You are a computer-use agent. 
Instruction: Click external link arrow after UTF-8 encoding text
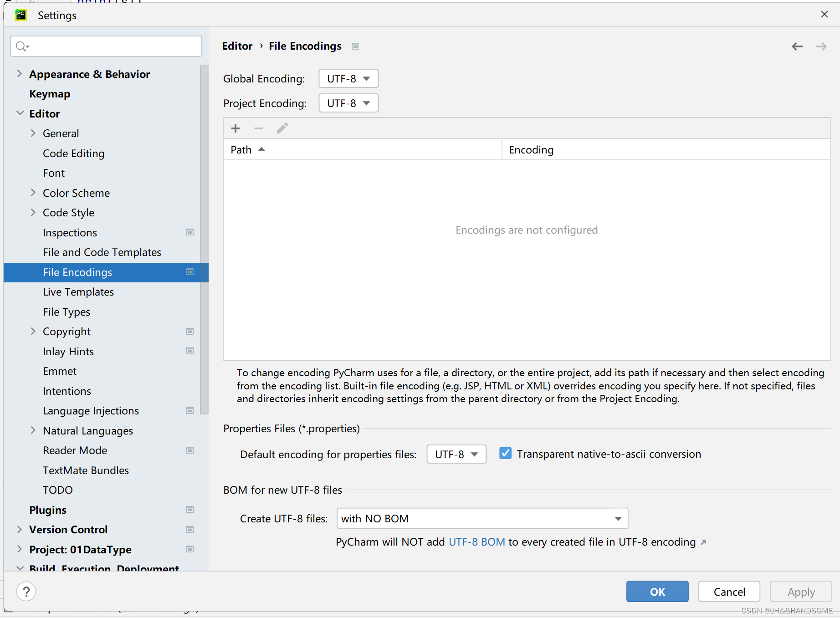tap(703, 542)
